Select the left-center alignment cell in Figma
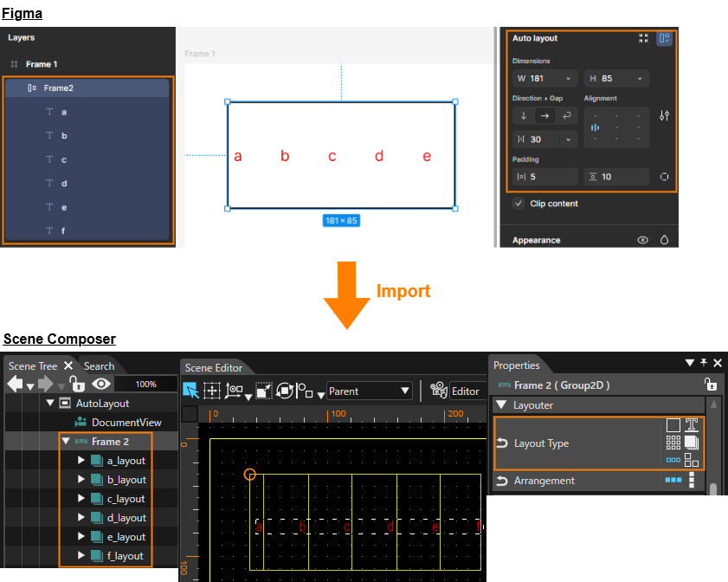This screenshot has width=728, height=582. pos(595,127)
